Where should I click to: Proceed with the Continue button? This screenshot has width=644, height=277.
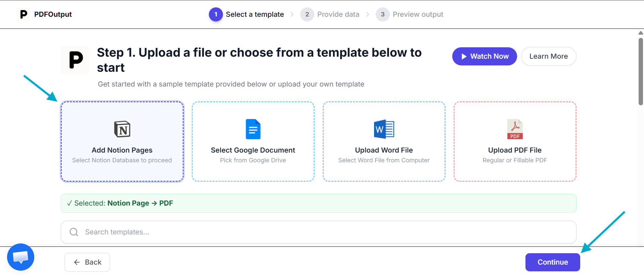click(x=553, y=262)
